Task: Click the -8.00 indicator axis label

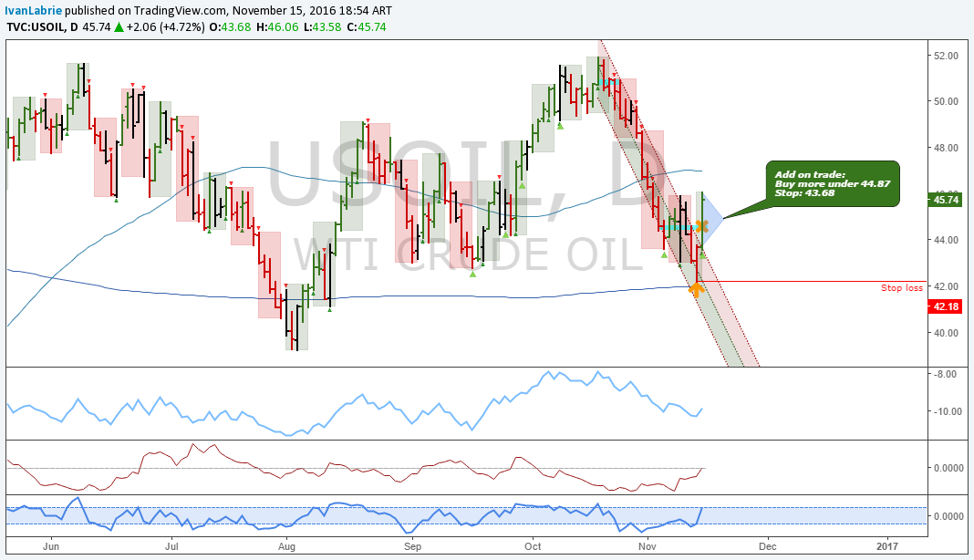Action: (x=946, y=374)
